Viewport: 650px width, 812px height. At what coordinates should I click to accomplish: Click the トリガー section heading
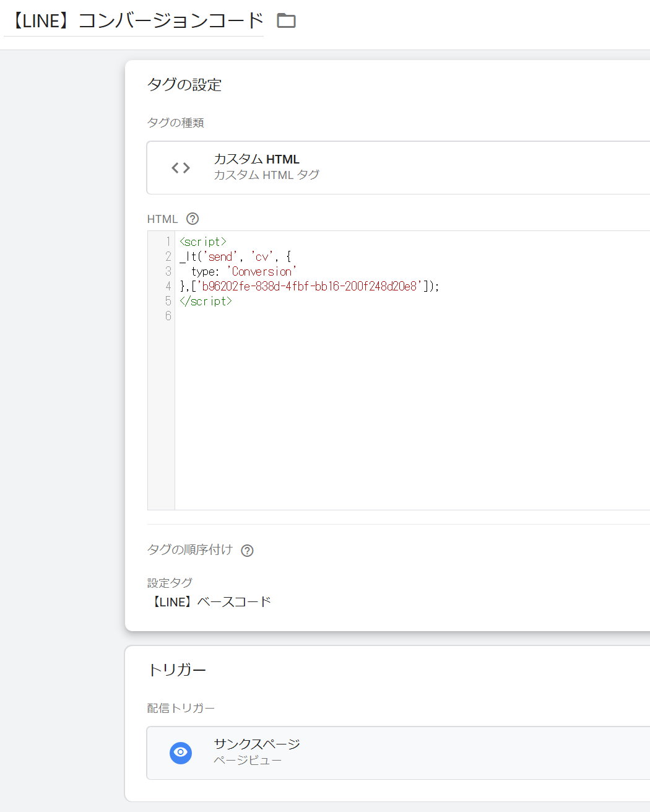[x=177, y=670]
